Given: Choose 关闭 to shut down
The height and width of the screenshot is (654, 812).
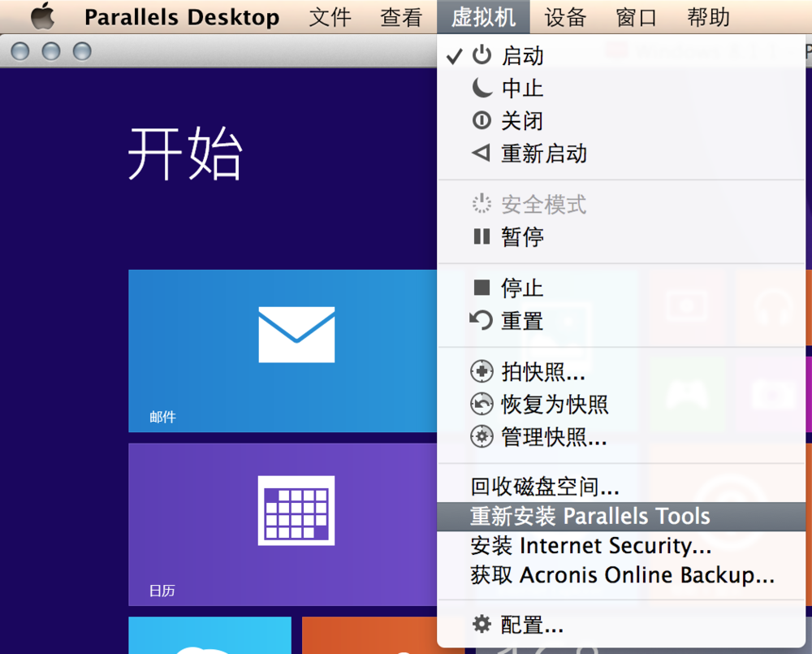Looking at the screenshot, I should click(x=621, y=121).
